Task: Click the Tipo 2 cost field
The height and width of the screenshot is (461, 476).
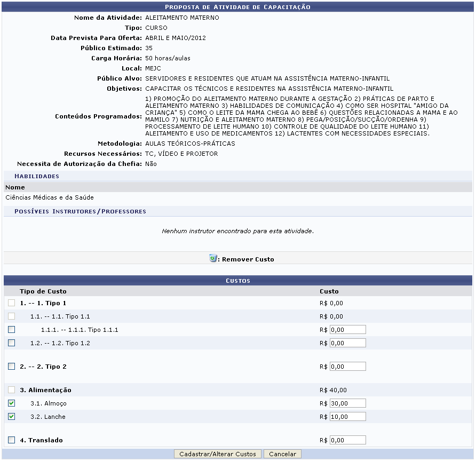Action: pos(347,367)
